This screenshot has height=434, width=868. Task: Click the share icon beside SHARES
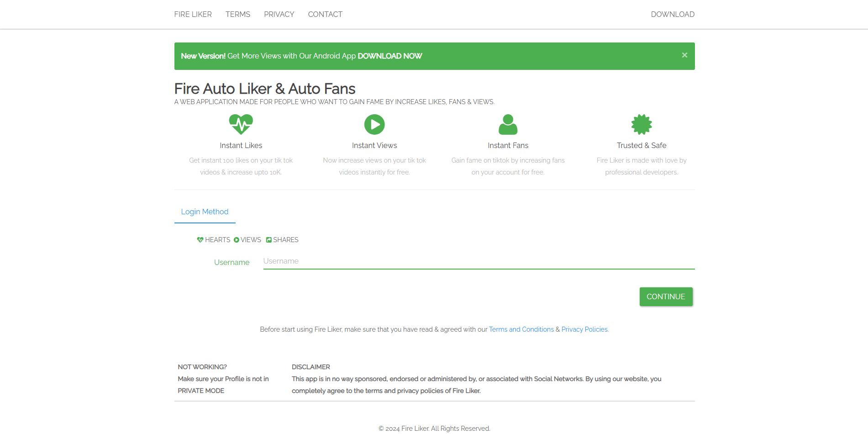269,240
